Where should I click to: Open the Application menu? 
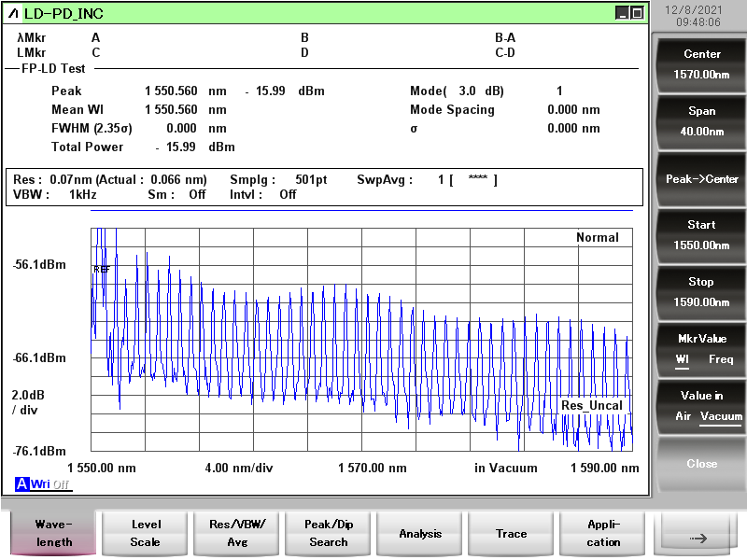pyautogui.click(x=603, y=533)
